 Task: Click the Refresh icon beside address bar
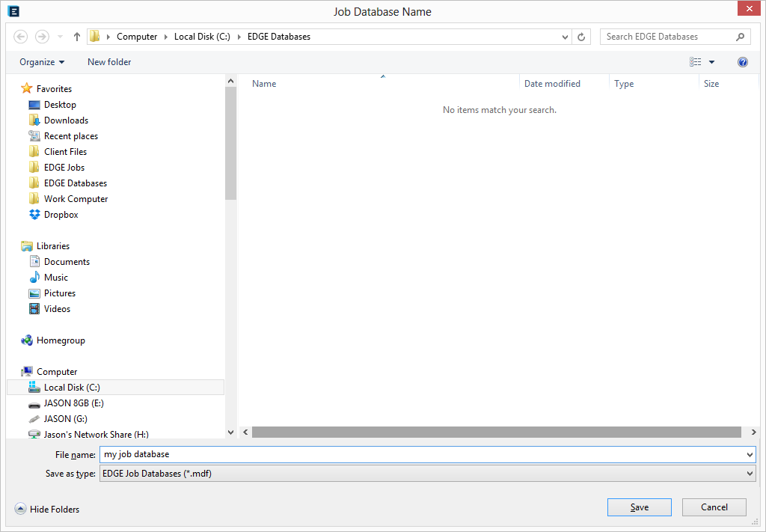582,37
